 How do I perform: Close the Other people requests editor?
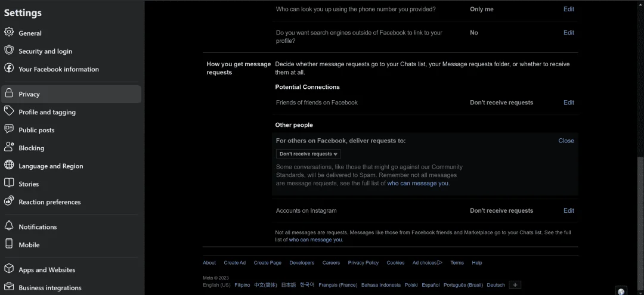point(566,141)
